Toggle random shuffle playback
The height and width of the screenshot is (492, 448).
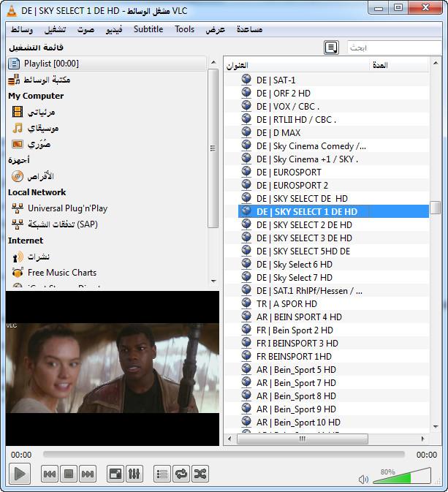coord(200,474)
